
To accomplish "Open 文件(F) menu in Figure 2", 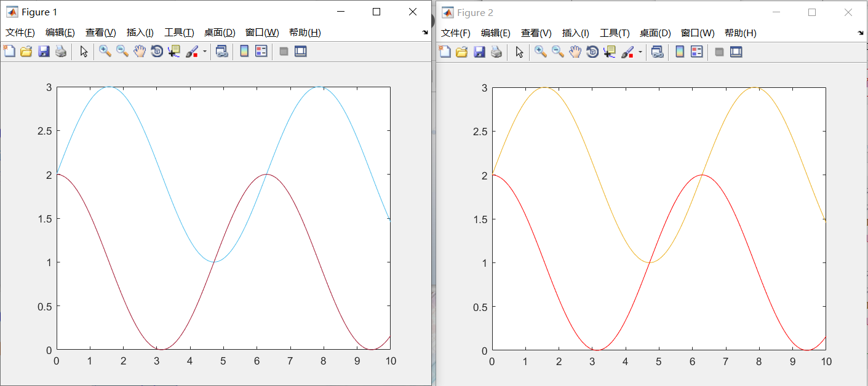I will (456, 33).
